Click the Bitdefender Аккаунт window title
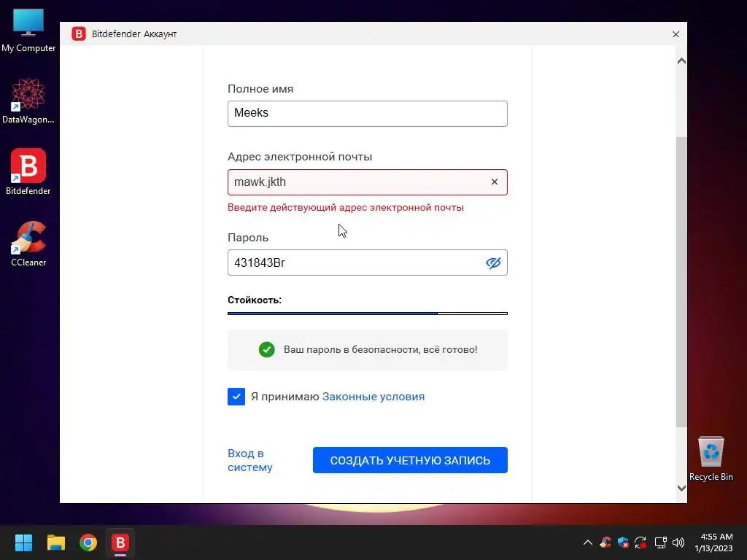The width and height of the screenshot is (747, 560). pyautogui.click(x=134, y=34)
